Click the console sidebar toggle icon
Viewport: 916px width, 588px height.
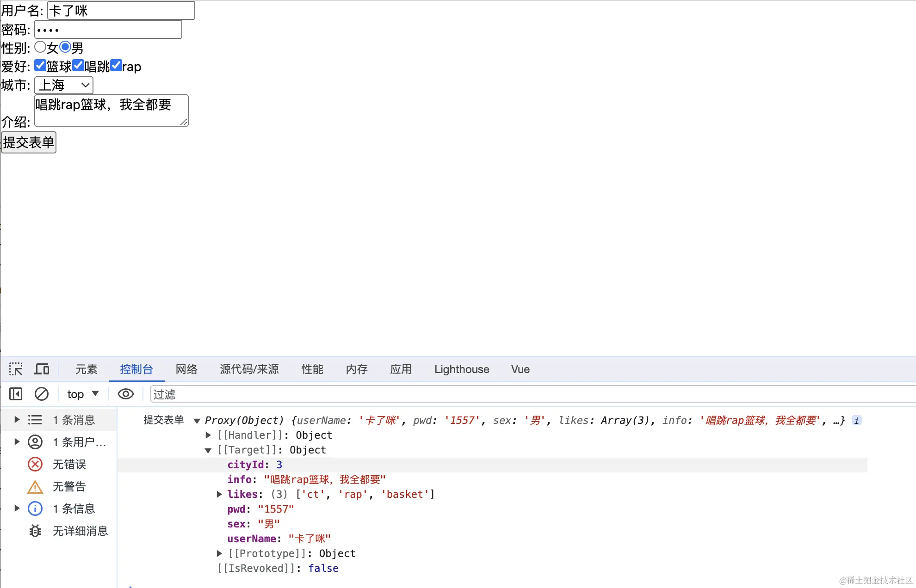tap(16, 394)
